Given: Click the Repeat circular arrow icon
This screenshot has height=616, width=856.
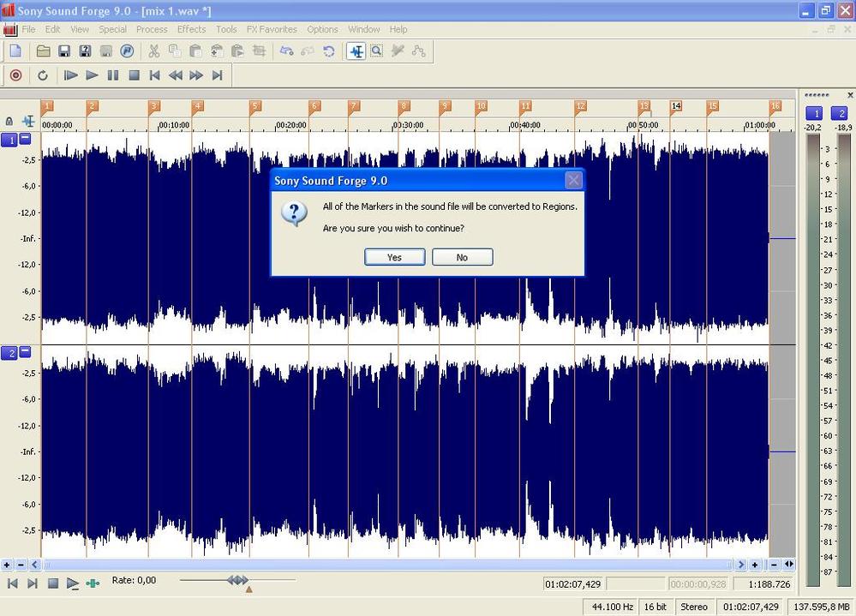Looking at the screenshot, I should pos(328,51).
